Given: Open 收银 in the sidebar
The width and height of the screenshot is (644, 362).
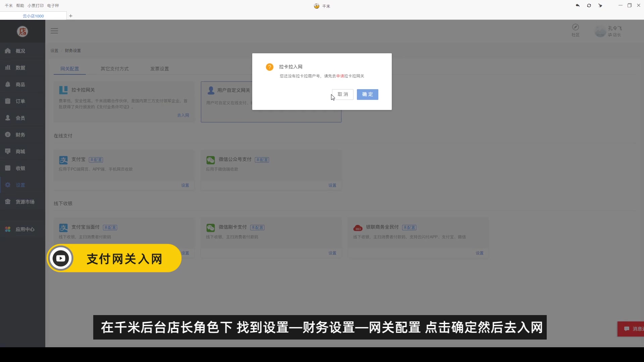Looking at the screenshot, I should click(x=22, y=168).
